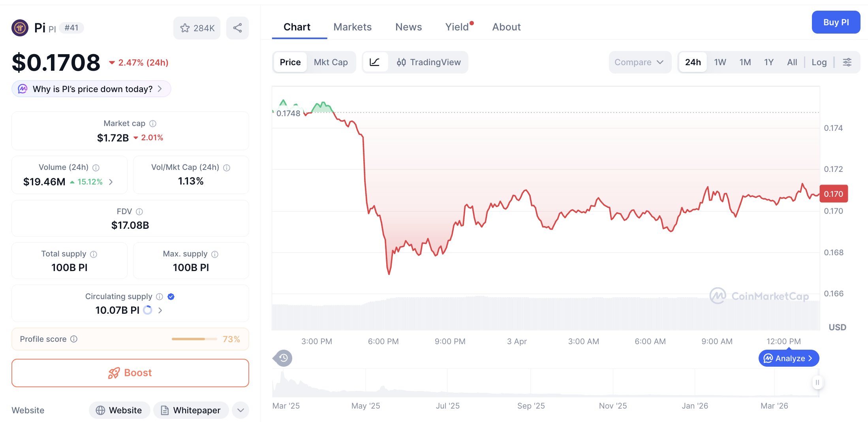
Task: Open the Compare dropdown
Action: (640, 62)
